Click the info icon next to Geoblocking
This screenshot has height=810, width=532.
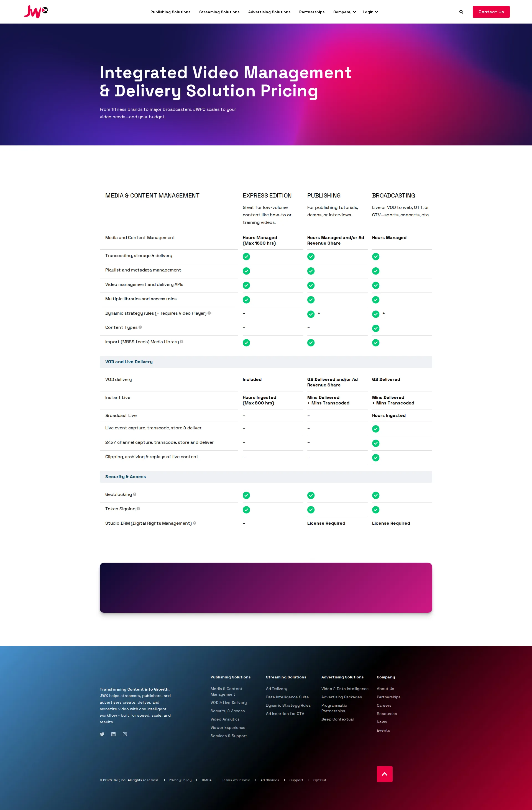pos(135,494)
